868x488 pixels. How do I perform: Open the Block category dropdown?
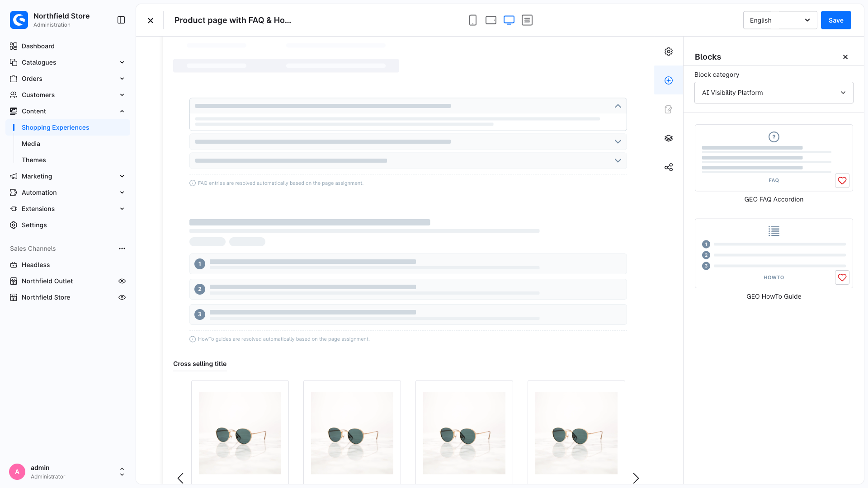tap(774, 93)
